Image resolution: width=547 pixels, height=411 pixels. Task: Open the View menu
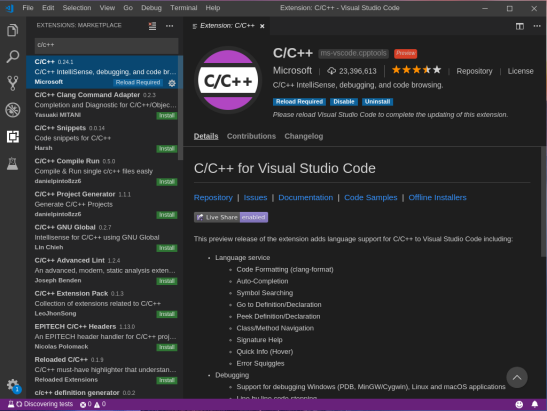pyautogui.click(x=107, y=8)
